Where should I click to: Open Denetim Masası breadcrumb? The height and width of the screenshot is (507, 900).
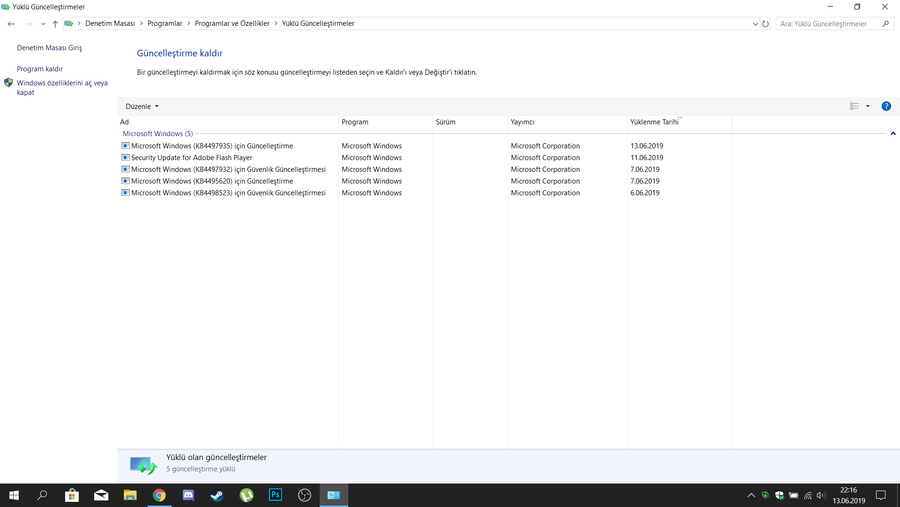pyautogui.click(x=110, y=24)
